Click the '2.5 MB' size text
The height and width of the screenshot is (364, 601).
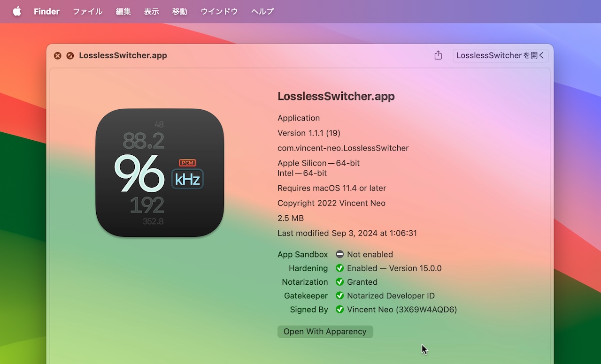[x=291, y=218]
